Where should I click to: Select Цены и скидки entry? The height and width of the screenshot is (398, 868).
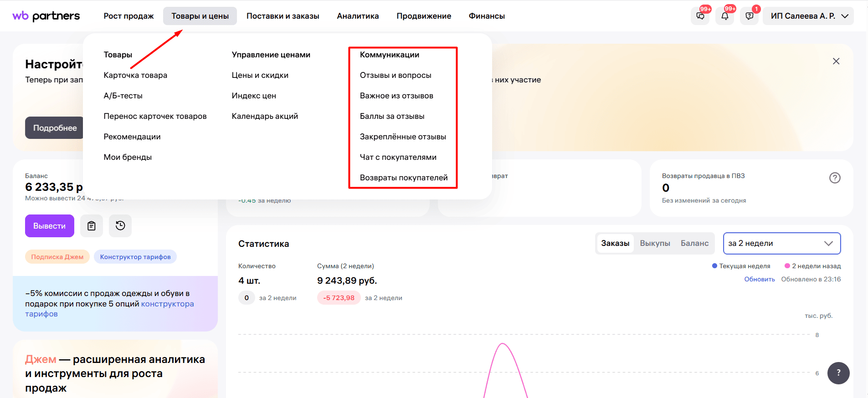coord(260,75)
